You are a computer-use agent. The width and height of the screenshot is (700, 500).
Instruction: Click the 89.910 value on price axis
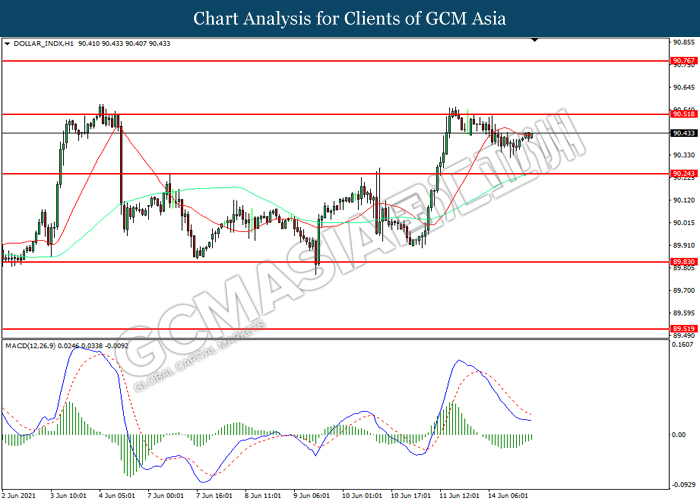click(684, 246)
